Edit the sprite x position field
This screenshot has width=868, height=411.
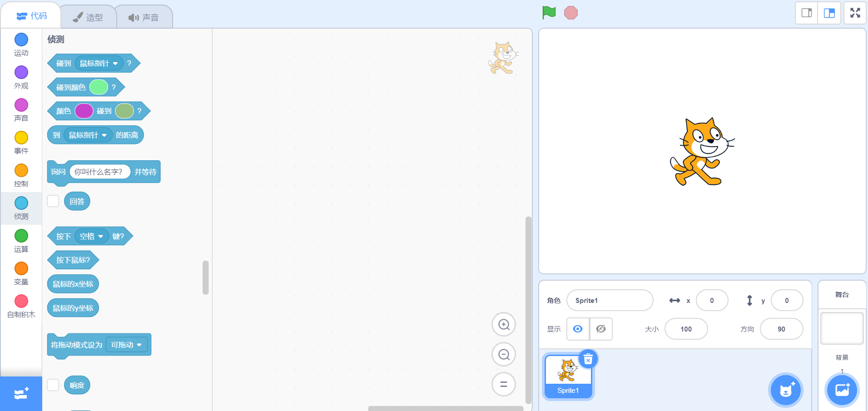pyautogui.click(x=712, y=300)
